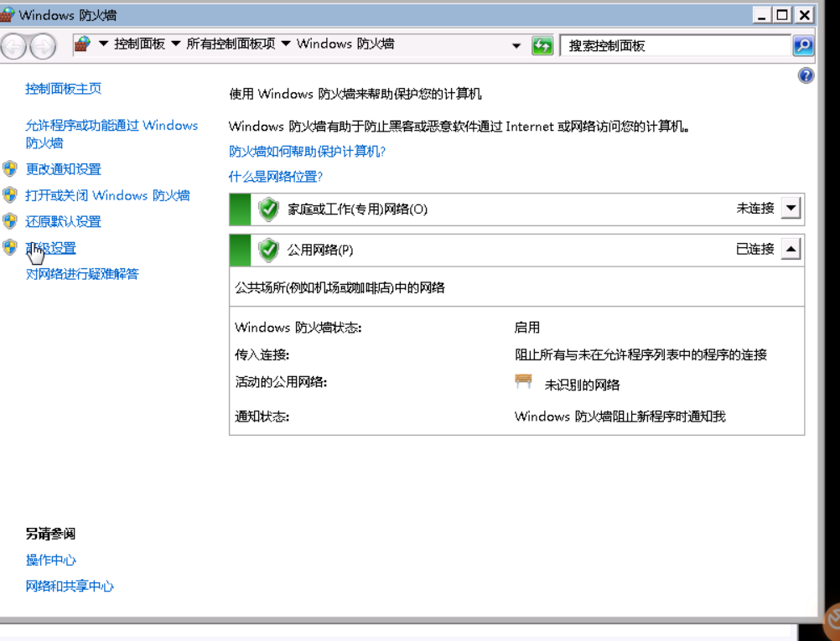Select Windows 防火墙 breadcrumb item
840x641 pixels.
click(x=345, y=44)
